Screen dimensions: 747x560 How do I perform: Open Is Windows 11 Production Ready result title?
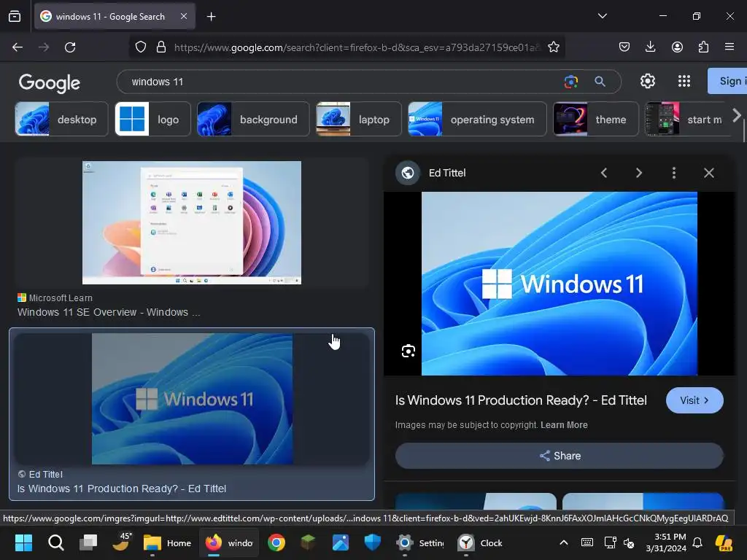click(122, 489)
